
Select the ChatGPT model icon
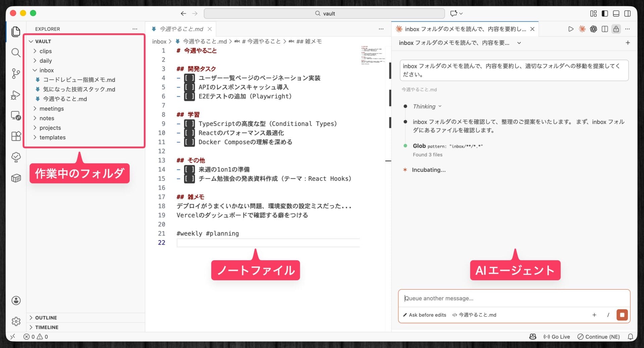pos(594,29)
